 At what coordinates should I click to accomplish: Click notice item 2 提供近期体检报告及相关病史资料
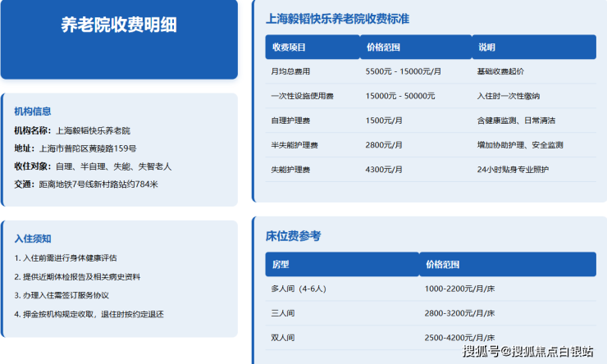pos(77,277)
